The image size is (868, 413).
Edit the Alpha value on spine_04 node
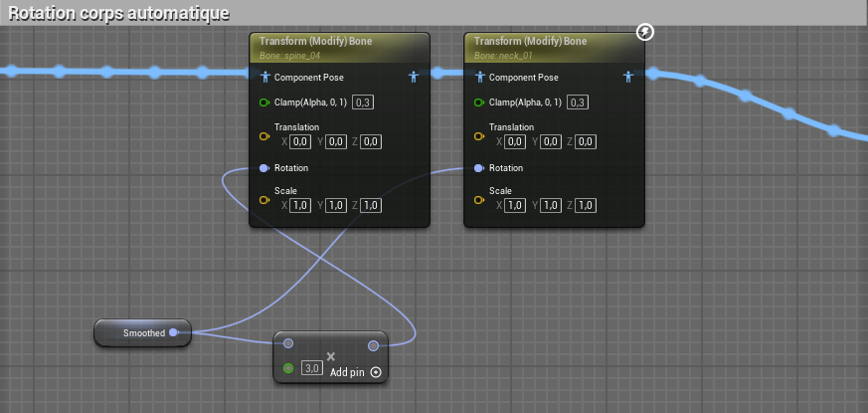[x=363, y=103]
